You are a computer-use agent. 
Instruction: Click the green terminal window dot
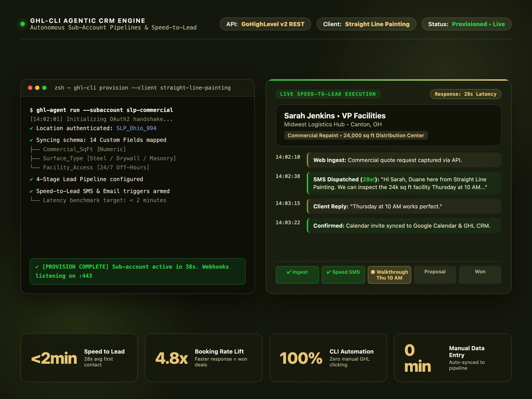[44, 88]
